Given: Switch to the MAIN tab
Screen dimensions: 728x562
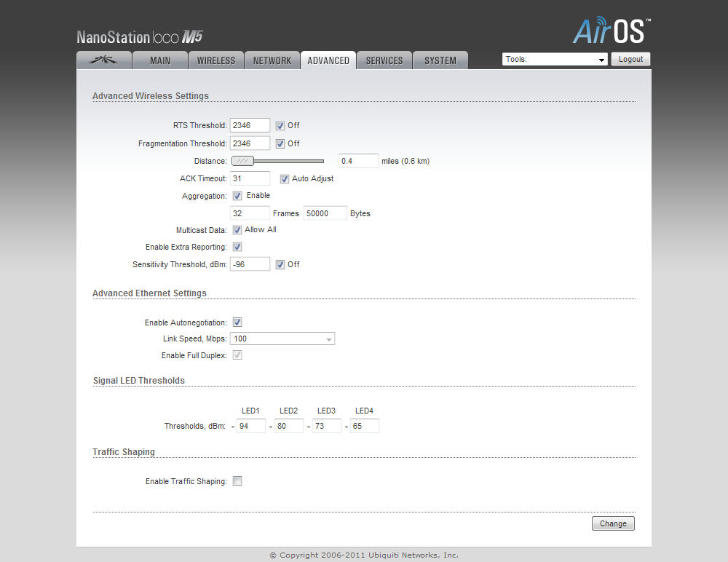Looking at the screenshot, I should (160, 60).
